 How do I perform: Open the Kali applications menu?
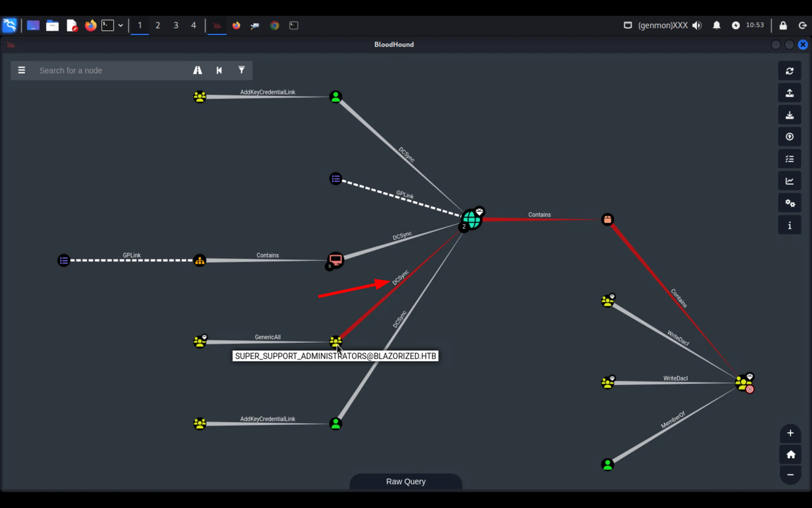click(x=9, y=25)
